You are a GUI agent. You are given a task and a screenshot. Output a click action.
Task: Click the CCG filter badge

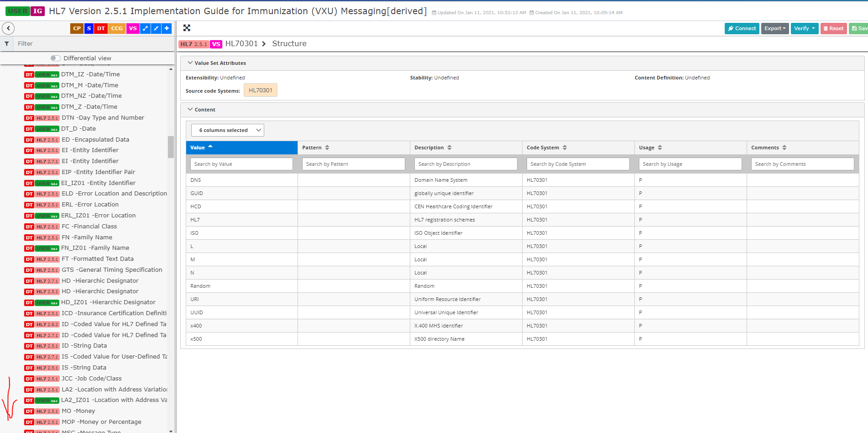[x=116, y=28]
